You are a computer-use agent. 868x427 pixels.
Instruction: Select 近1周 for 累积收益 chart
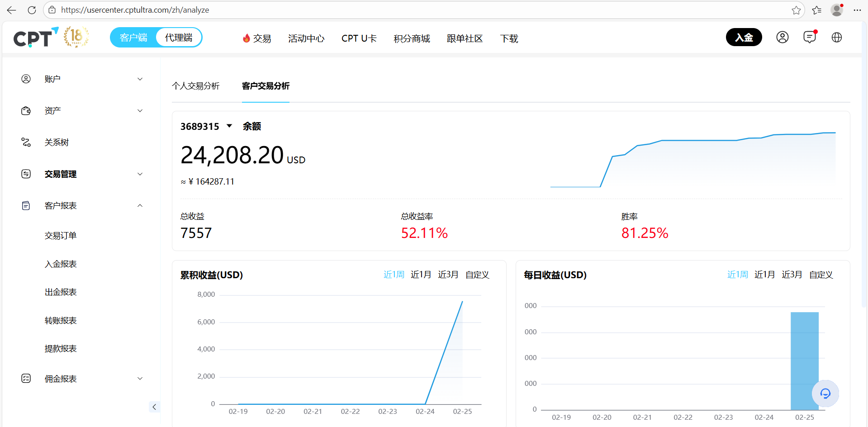[x=394, y=275]
